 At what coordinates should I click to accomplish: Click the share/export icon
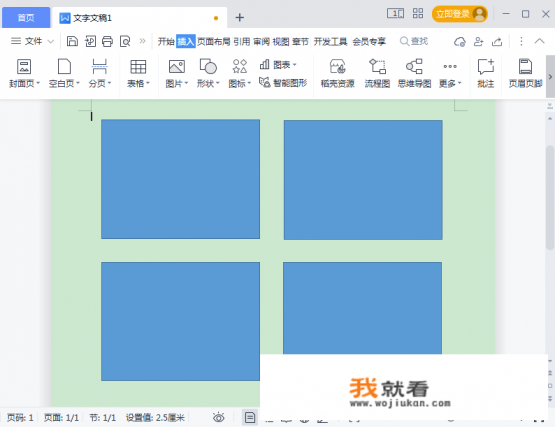point(497,42)
